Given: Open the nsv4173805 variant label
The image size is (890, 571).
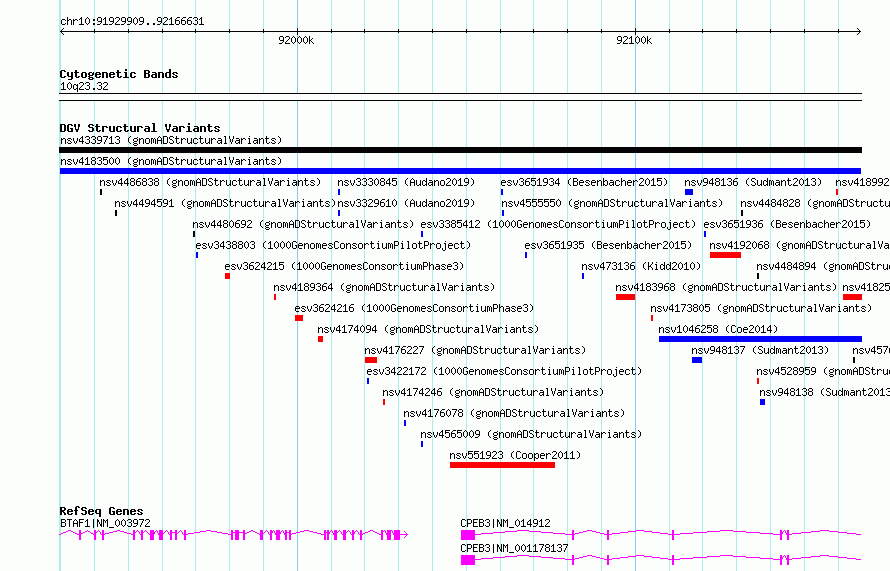Looking at the screenshot, I should pos(761,308).
